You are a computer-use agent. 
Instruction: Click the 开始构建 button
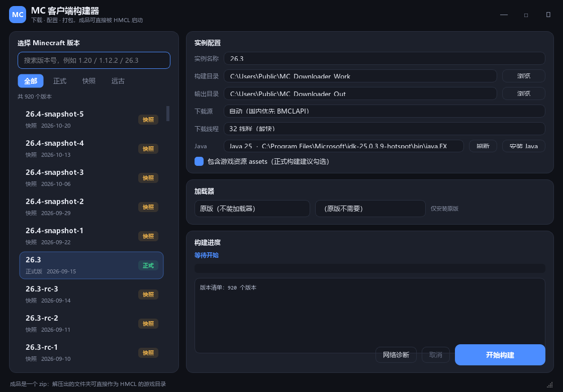tap(500, 355)
